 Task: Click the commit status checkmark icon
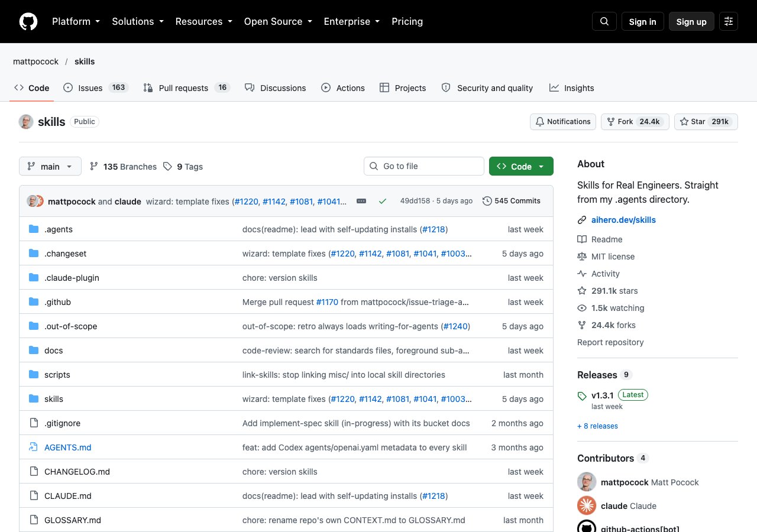tap(383, 201)
